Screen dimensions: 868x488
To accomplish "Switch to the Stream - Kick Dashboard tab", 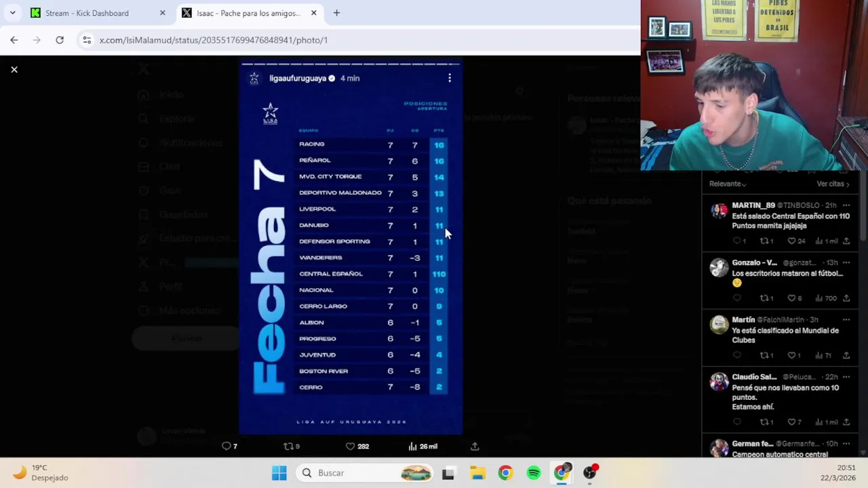I will tap(98, 13).
